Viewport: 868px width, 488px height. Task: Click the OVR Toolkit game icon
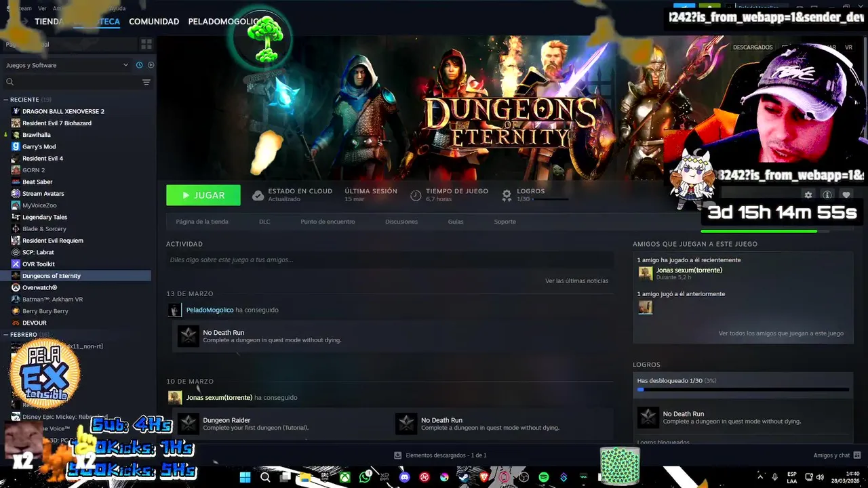[x=16, y=264]
